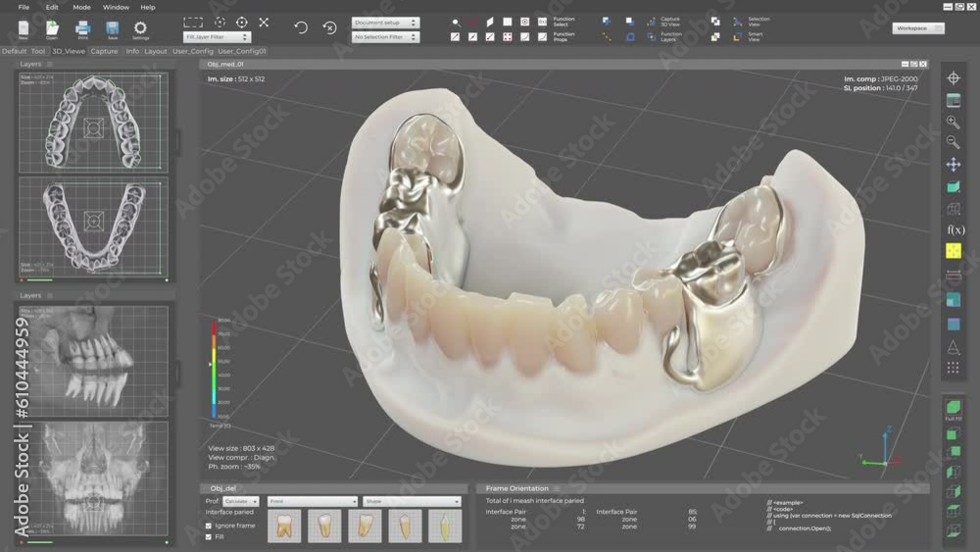Open the Window menu
Viewport: 980px width, 552px height.
pyautogui.click(x=116, y=7)
